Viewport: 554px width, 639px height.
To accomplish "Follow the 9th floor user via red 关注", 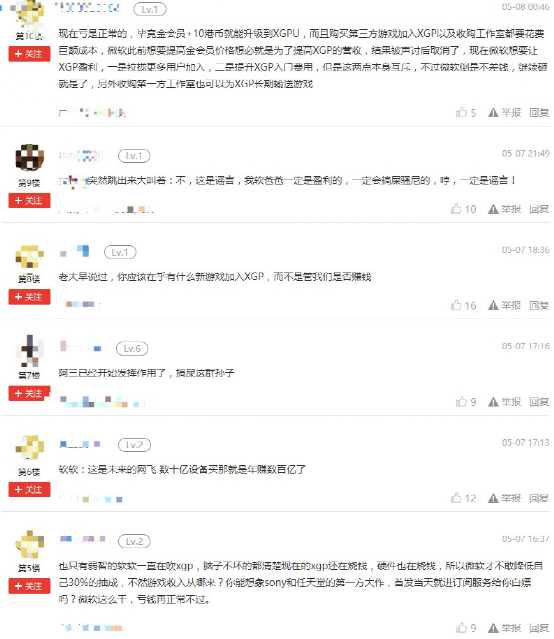I will click(29, 201).
